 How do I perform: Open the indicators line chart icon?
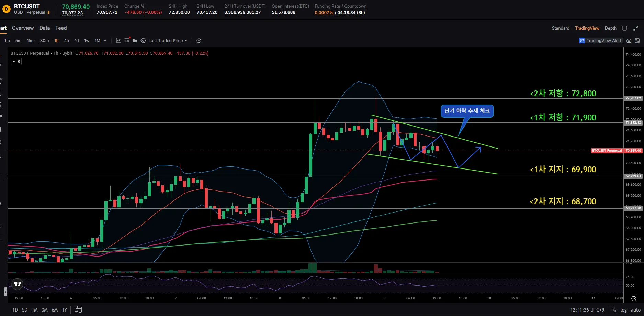pos(118,41)
